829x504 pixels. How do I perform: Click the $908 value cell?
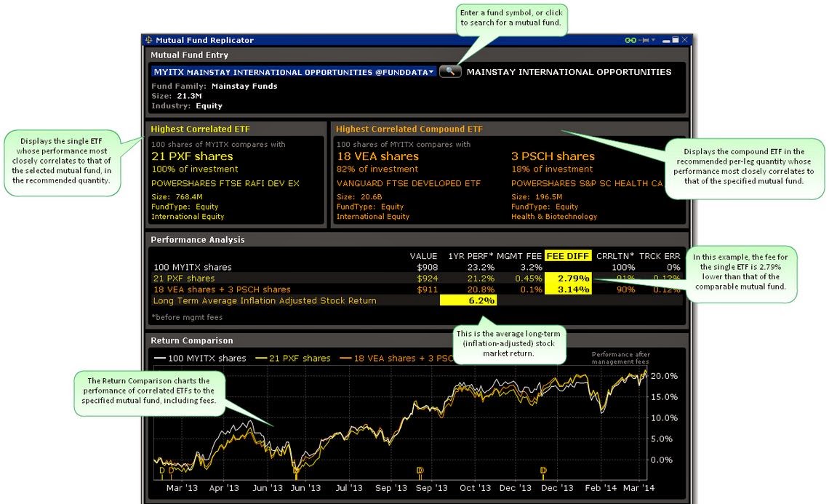point(427,267)
